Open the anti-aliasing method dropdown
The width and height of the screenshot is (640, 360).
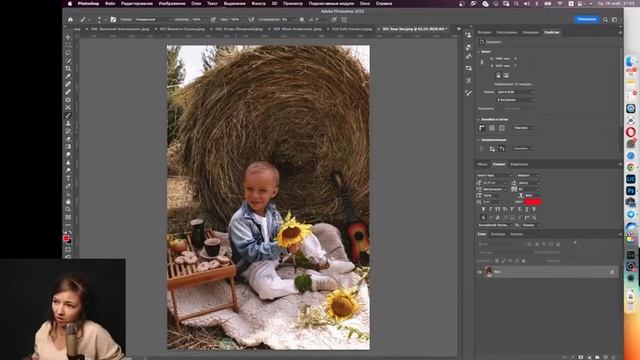pyautogui.click(x=531, y=225)
